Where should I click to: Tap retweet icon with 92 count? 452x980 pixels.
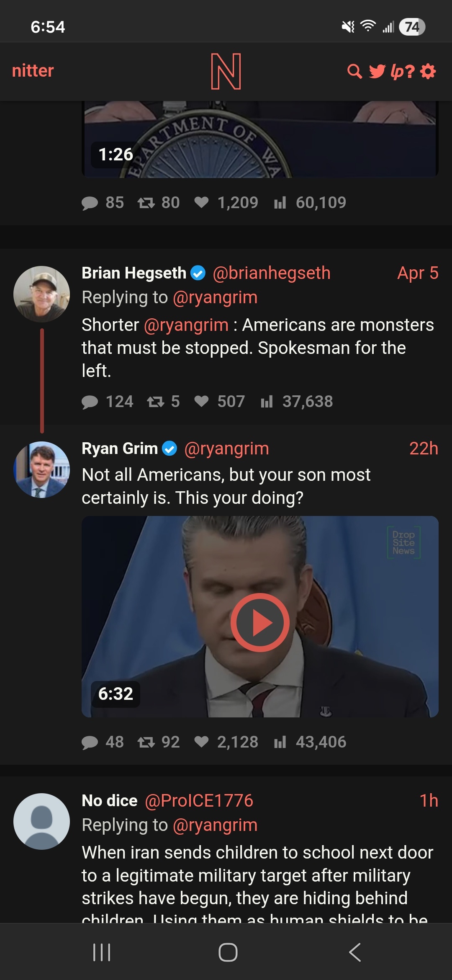146,742
